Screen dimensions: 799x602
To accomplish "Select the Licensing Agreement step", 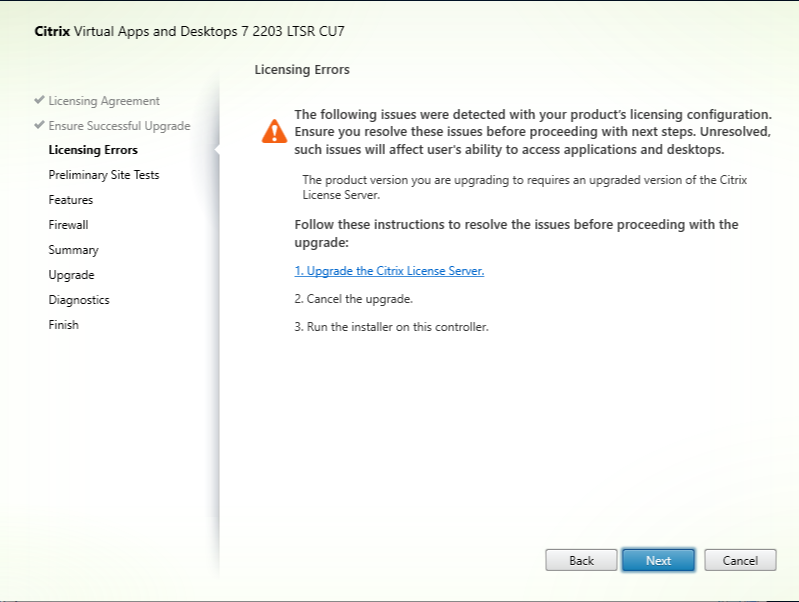I will coord(104,101).
